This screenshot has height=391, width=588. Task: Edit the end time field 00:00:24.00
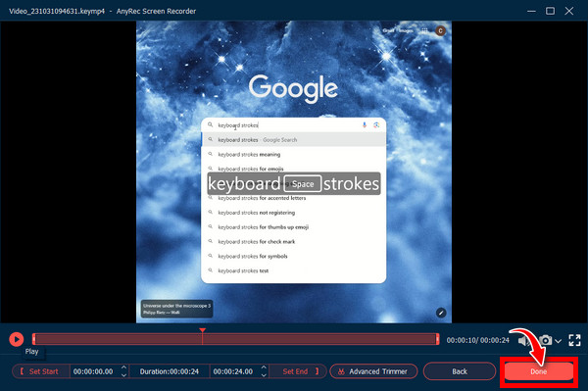(233, 371)
